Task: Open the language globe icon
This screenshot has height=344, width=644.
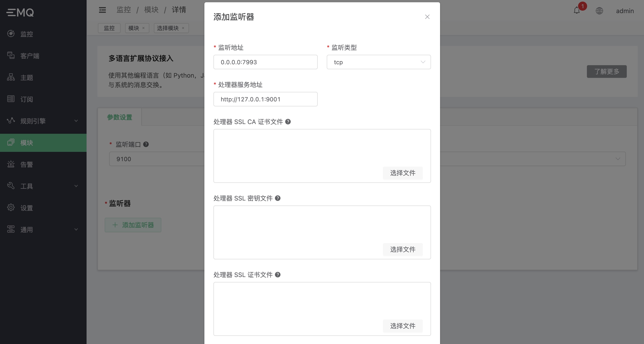Action: coord(599,11)
